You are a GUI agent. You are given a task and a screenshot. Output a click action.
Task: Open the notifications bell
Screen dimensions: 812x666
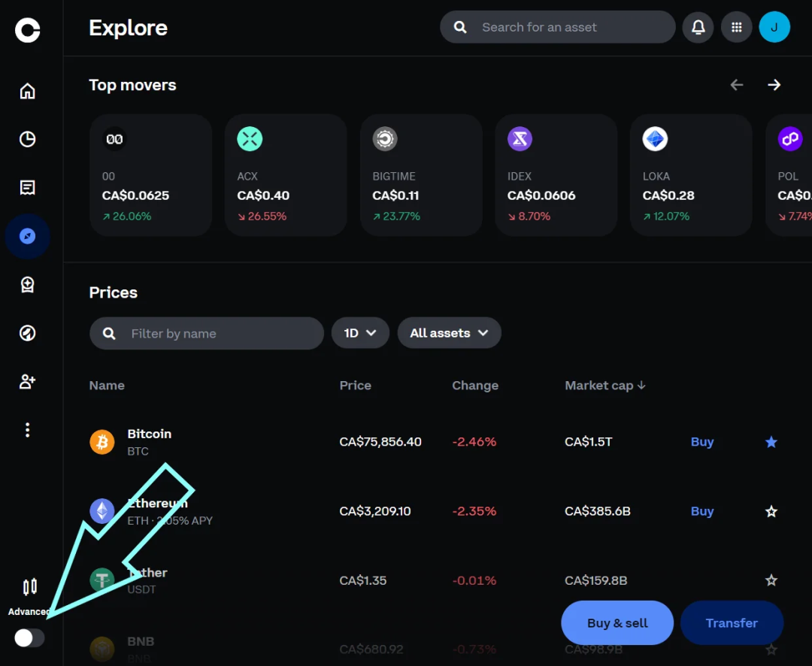(x=698, y=28)
